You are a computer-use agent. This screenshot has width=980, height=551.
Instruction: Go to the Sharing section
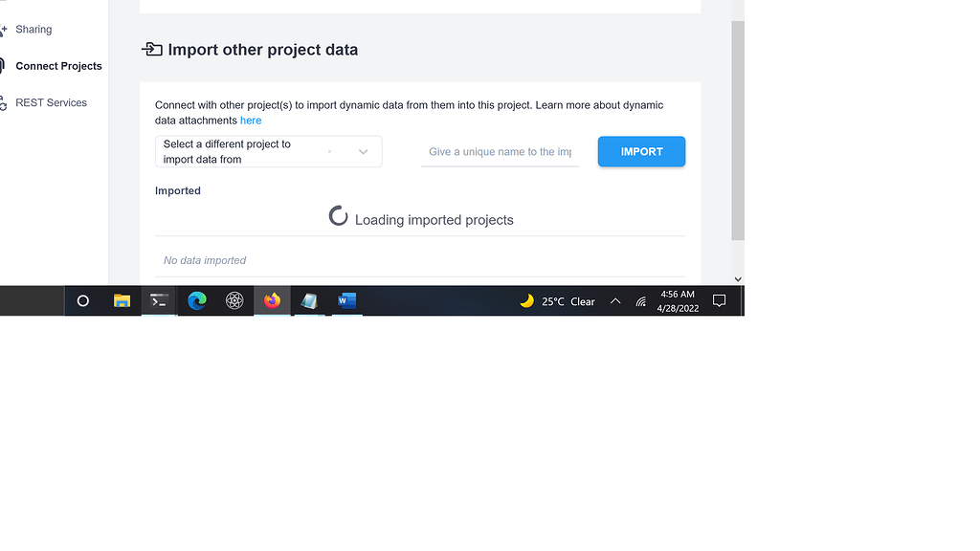pyautogui.click(x=33, y=29)
